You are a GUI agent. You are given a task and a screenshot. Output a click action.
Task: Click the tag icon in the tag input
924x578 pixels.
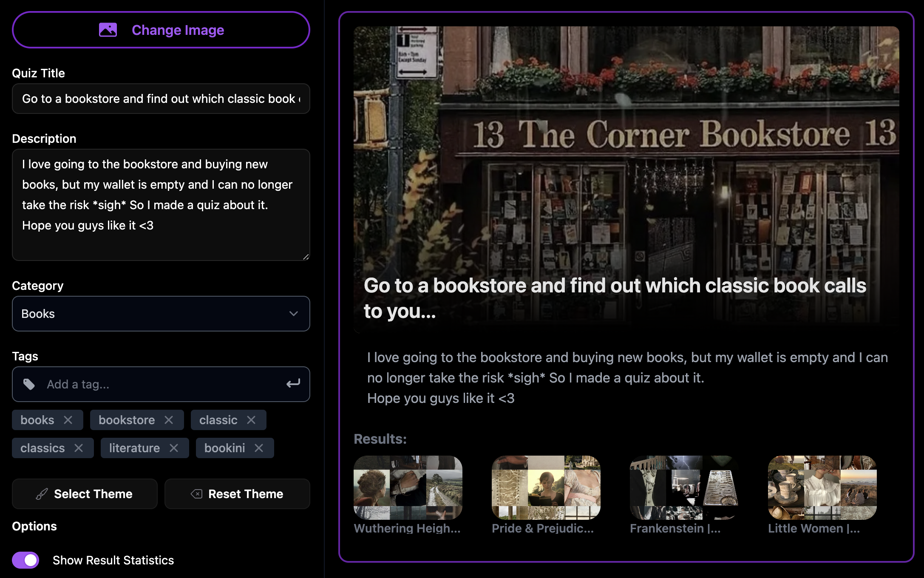(29, 384)
